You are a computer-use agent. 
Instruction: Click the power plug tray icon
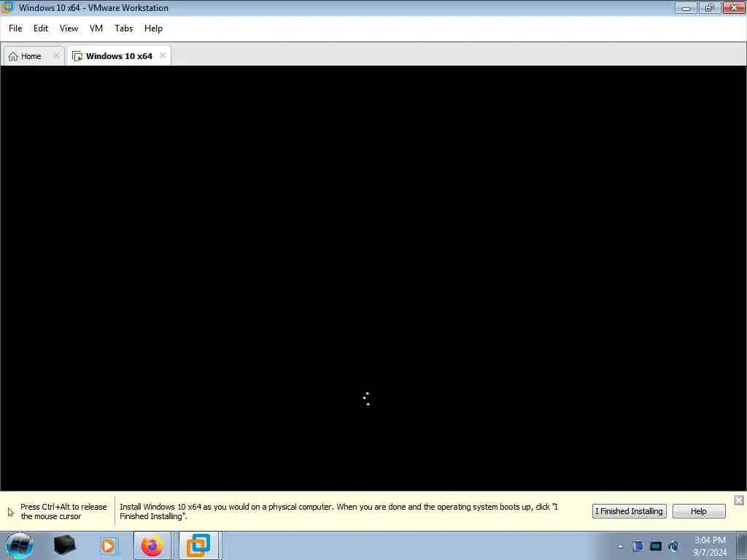click(x=673, y=546)
